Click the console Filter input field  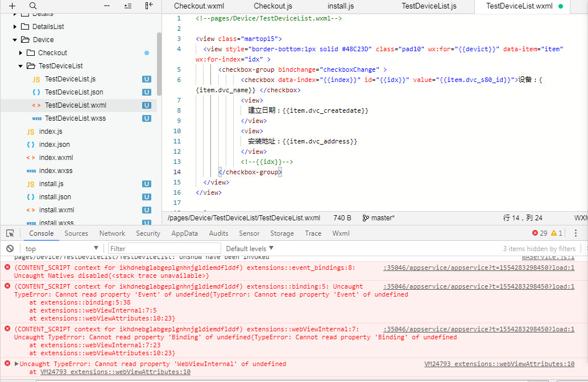[164, 249]
